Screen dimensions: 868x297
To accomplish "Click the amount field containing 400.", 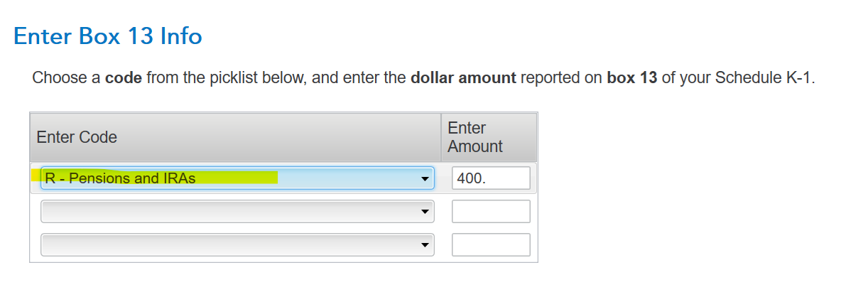I will [x=491, y=178].
